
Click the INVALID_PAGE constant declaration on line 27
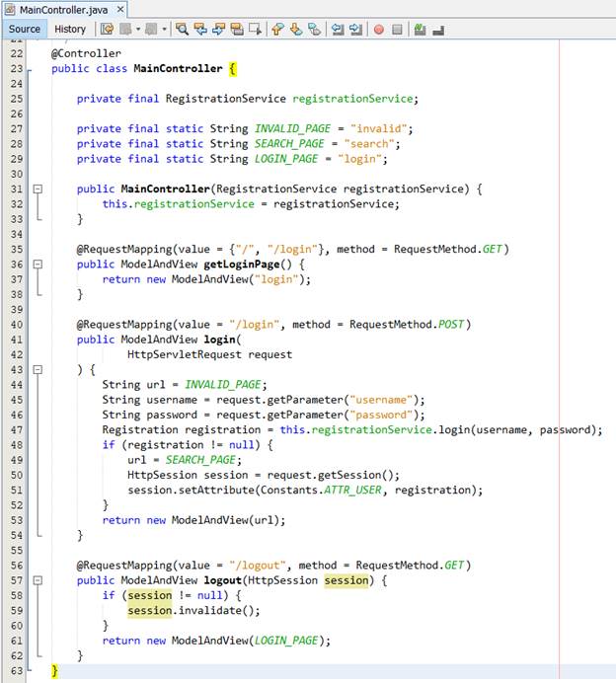pyautogui.click(x=293, y=128)
